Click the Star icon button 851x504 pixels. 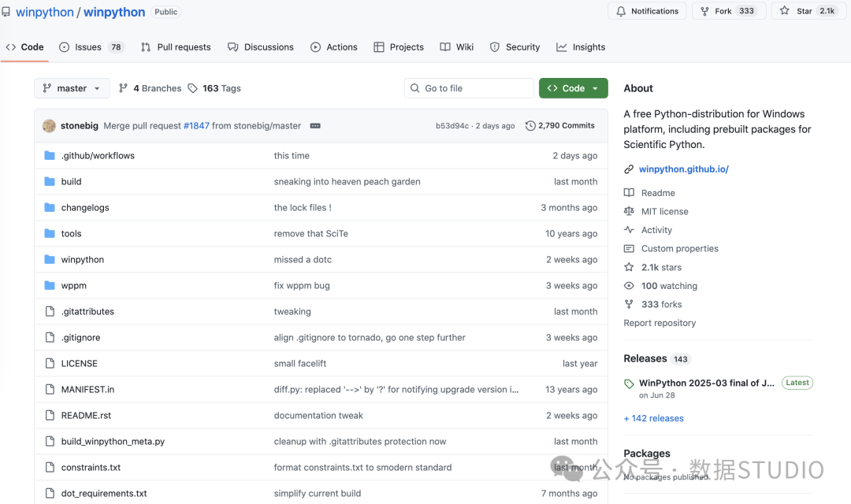pyautogui.click(x=785, y=11)
